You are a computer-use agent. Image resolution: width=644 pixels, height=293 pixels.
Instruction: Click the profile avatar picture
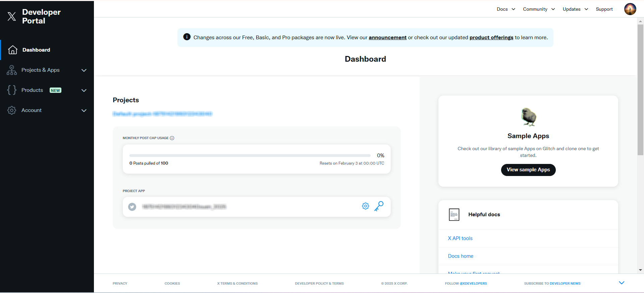(x=630, y=9)
